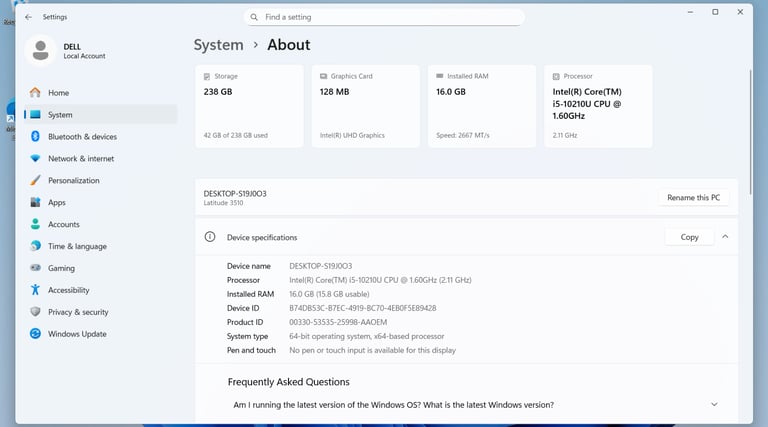The width and height of the screenshot is (768, 427).
Task: Click the Processor card chip icon
Action: coord(556,76)
